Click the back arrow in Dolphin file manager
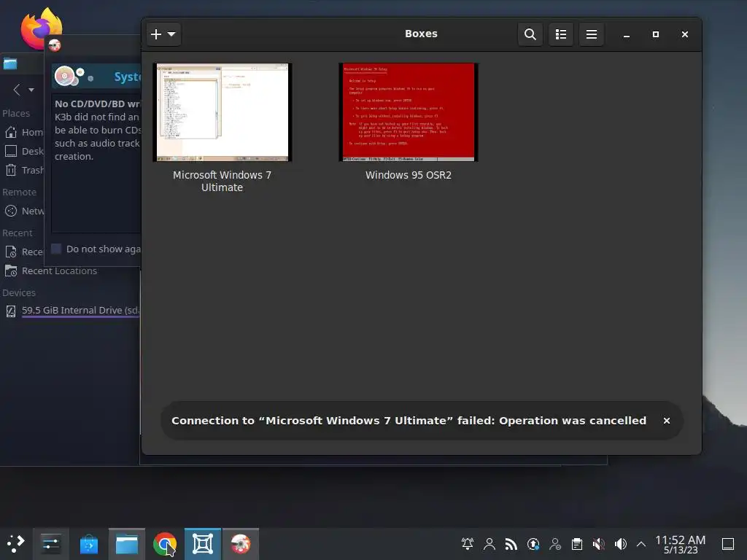747x560 pixels. (x=18, y=90)
